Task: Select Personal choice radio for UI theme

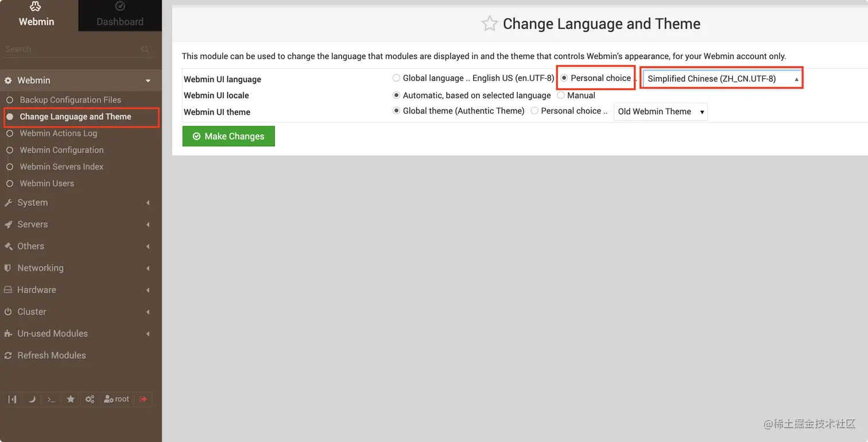Action: click(x=534, y=111)
